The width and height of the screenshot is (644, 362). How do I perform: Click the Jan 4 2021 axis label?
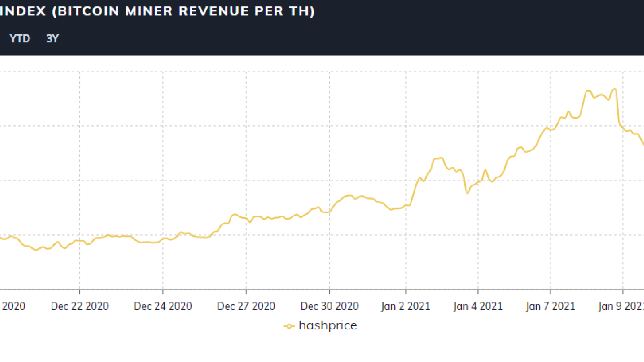478,306
